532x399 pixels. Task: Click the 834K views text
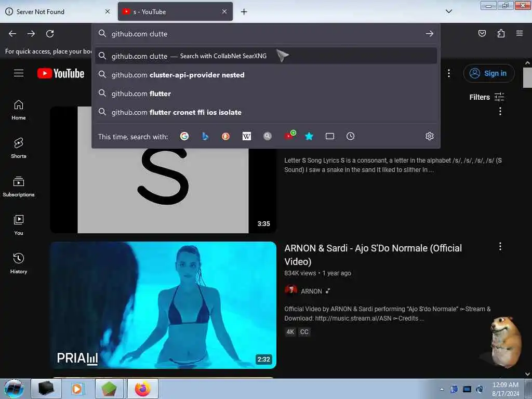[x=300, y=273]
